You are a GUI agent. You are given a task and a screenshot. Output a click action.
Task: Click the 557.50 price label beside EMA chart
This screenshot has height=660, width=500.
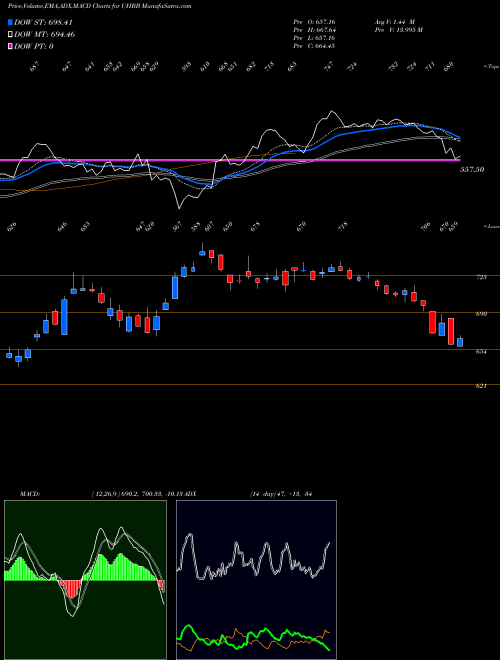(x=472, y=169)
